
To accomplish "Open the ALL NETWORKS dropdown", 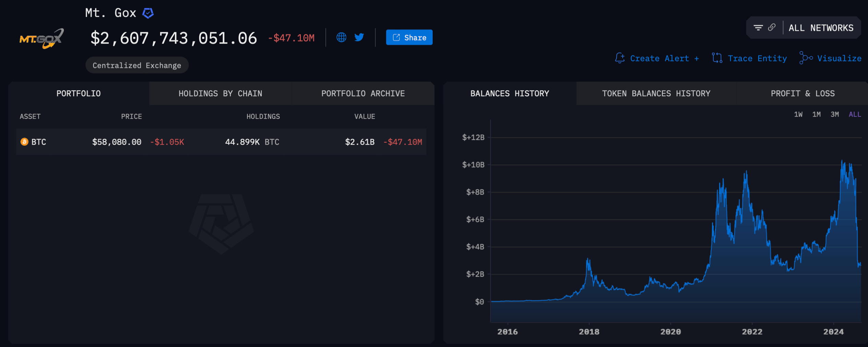I will pyautogui.click(x=821, y=28).
